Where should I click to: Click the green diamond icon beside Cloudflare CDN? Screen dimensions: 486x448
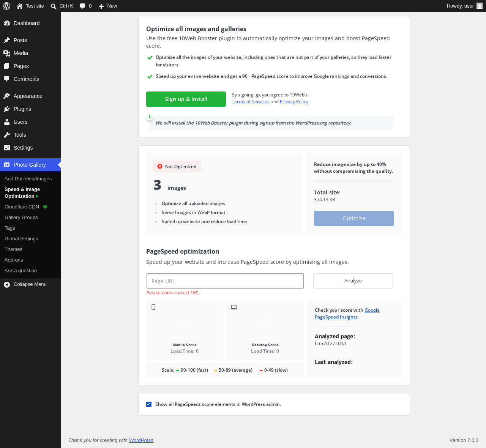click(45, 207)
